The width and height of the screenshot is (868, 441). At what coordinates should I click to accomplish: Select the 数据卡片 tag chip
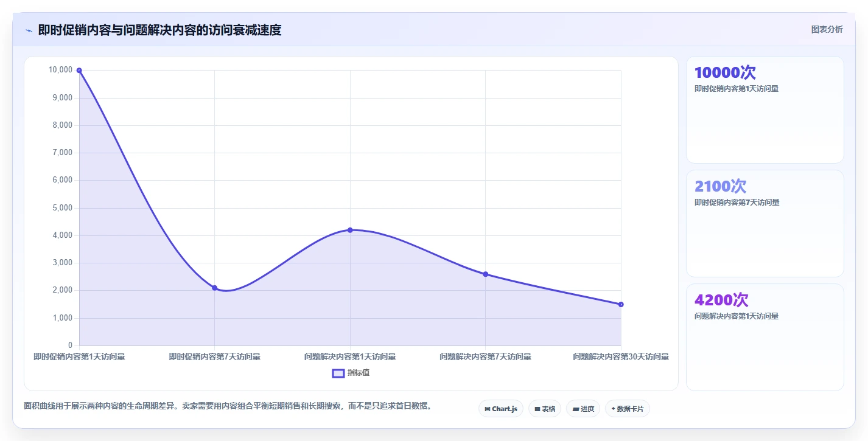point(628,409)
